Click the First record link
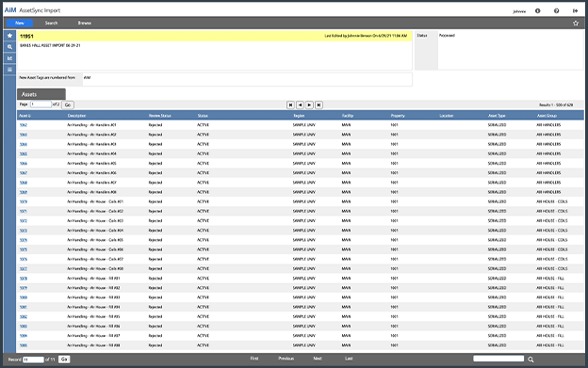 point(254,359)
